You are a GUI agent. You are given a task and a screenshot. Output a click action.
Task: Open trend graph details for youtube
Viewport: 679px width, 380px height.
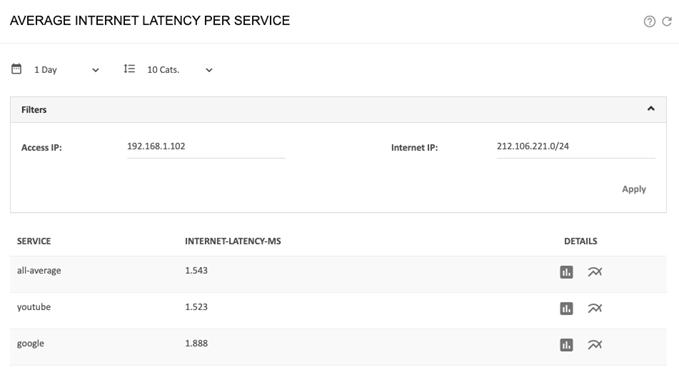[x=595, y=308]
